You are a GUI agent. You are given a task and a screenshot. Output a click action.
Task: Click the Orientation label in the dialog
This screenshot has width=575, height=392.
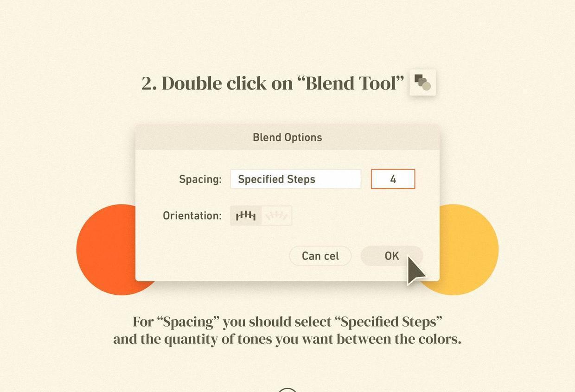192,215
